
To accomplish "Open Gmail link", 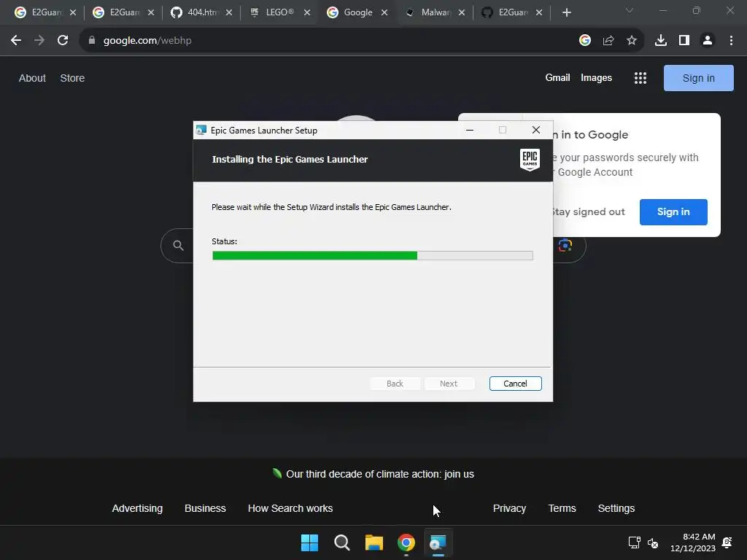I will 557,77.
